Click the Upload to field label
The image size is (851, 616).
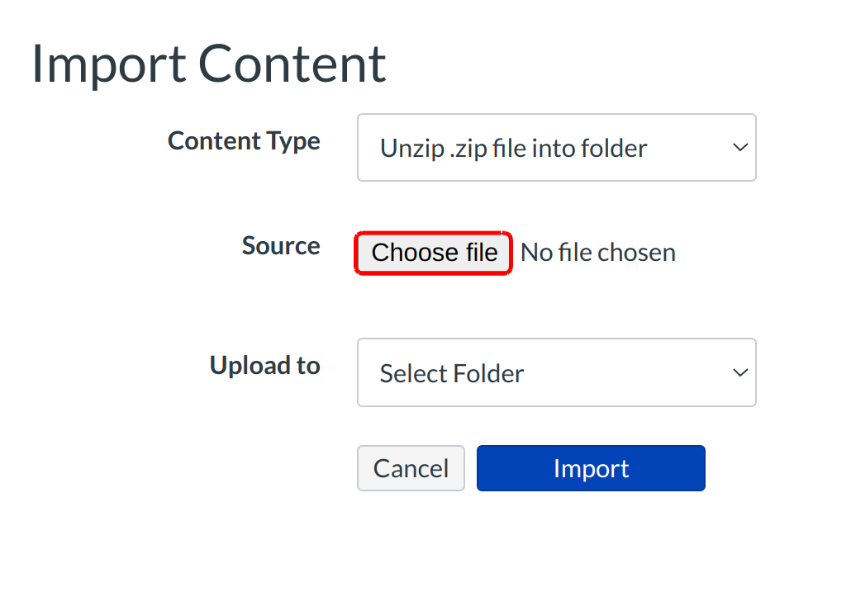[x=264, y=365]
